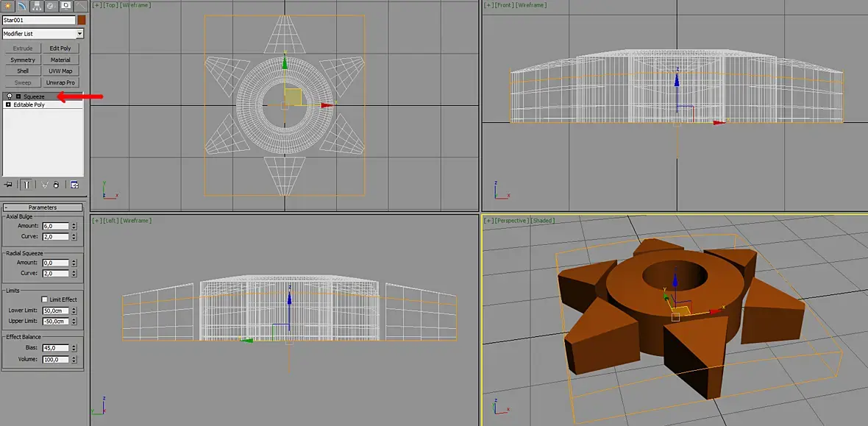The image size is (868, 426).
Task: Click the Radial Squeeze Curve spinner
Action: (74, 273)
